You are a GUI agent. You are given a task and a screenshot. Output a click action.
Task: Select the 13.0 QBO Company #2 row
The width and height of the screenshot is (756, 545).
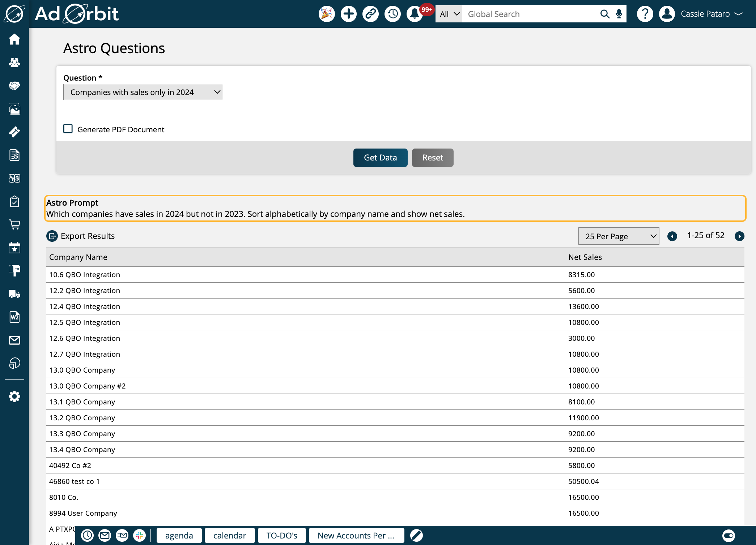(395, 386)
